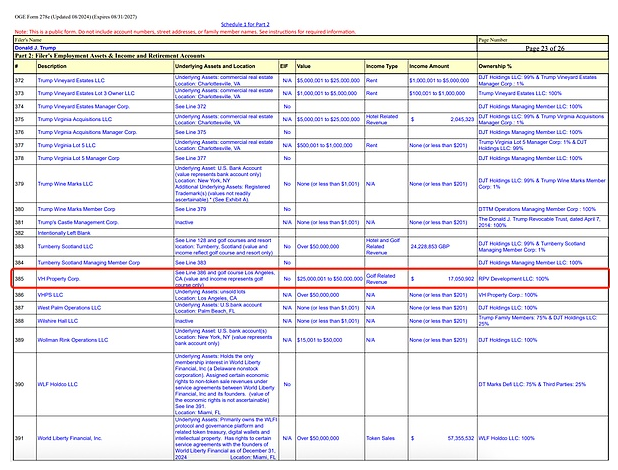Click 'VH Property Corp.: 100%' ownership
The height and width of the screenshot is (470, 618).
pos(508,295)
